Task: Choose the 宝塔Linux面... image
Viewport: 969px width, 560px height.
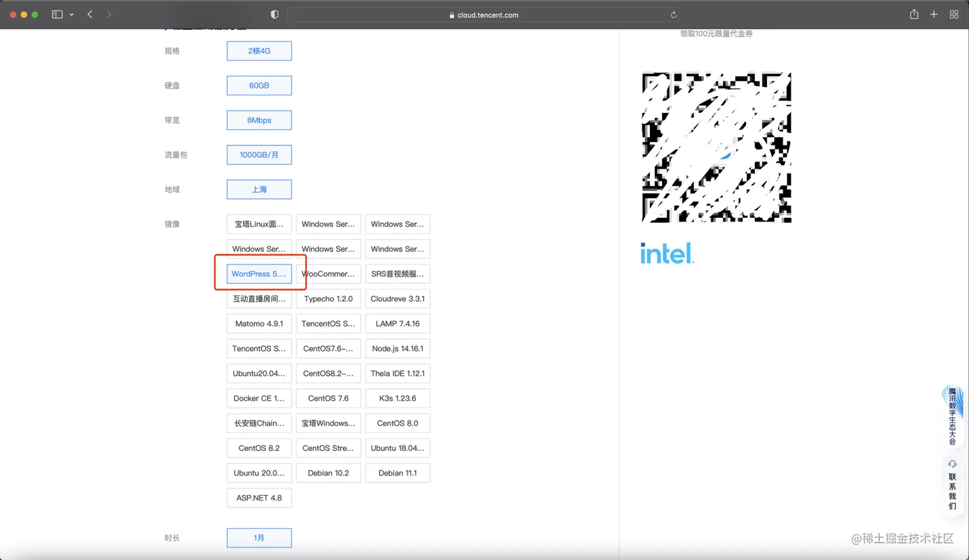Action: tap(259, 224)
